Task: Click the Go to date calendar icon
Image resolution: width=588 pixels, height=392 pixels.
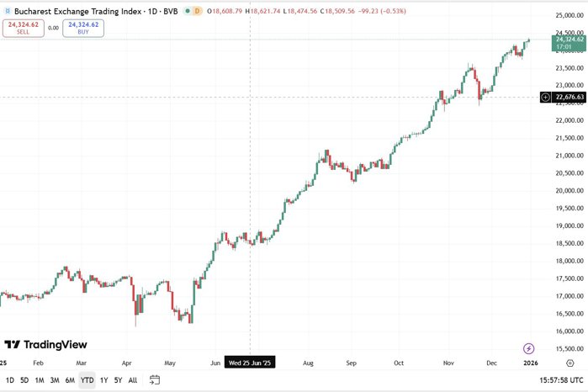Action: 155,380
